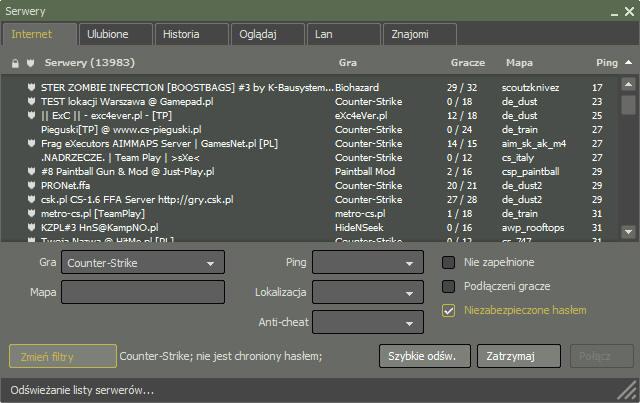Click shield icon beside KZPL#3 HnS@KampNO.pl
The height and width of the screenshot is (403, 640).
pyautogui.click(x=31, y=227)
